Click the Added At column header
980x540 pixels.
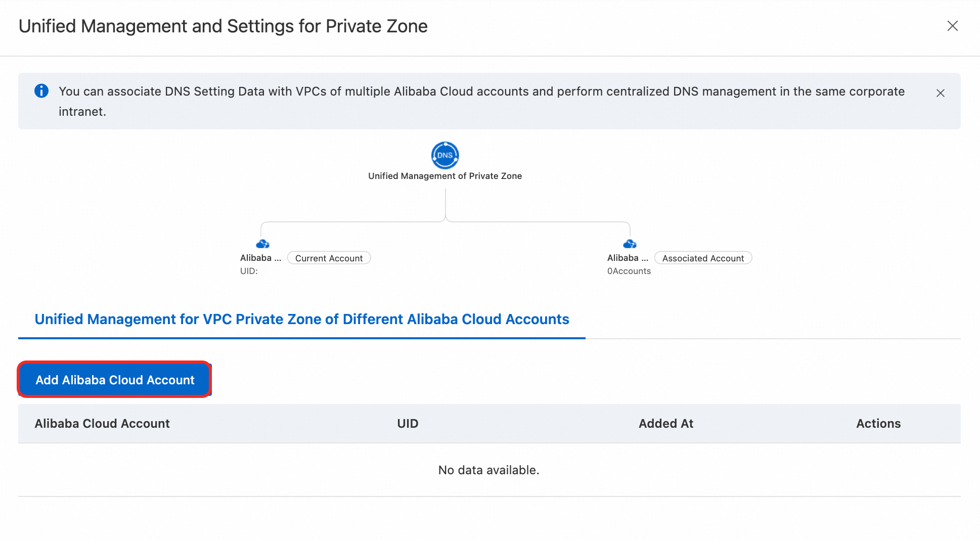(x=666, y=424)
